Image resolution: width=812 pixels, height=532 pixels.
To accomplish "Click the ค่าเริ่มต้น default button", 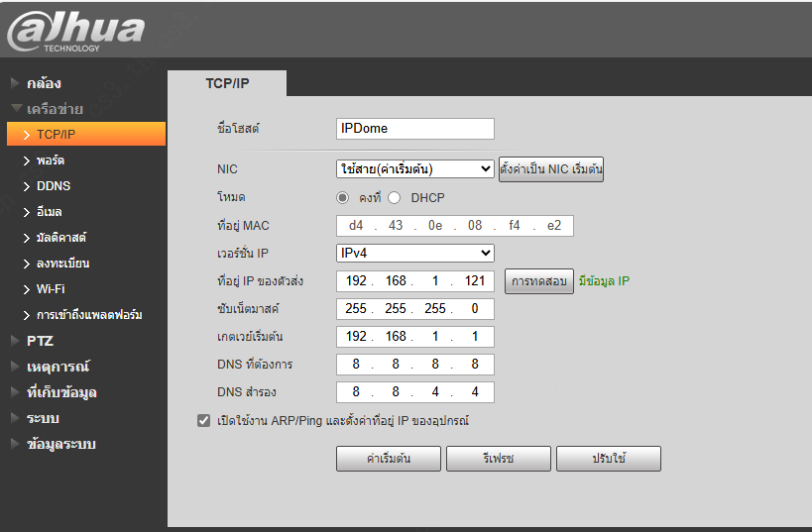I will 389,459.
